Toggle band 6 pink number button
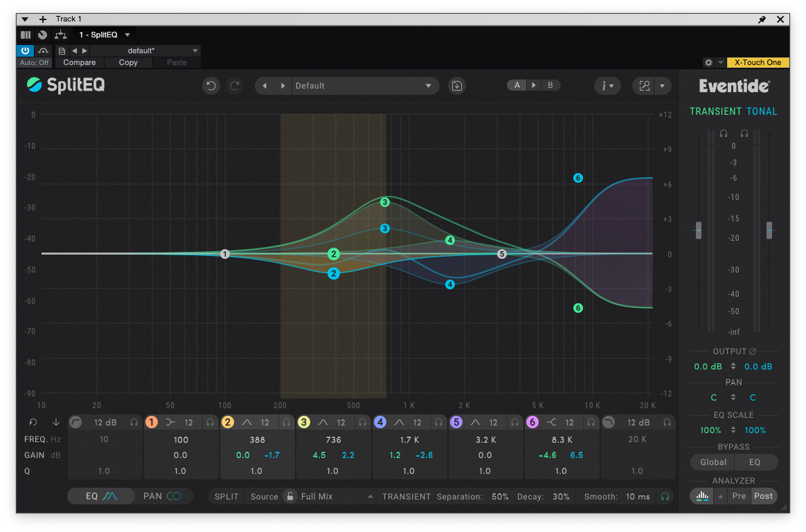The height and width of the screenshot is (532, 806). point(532,422)
